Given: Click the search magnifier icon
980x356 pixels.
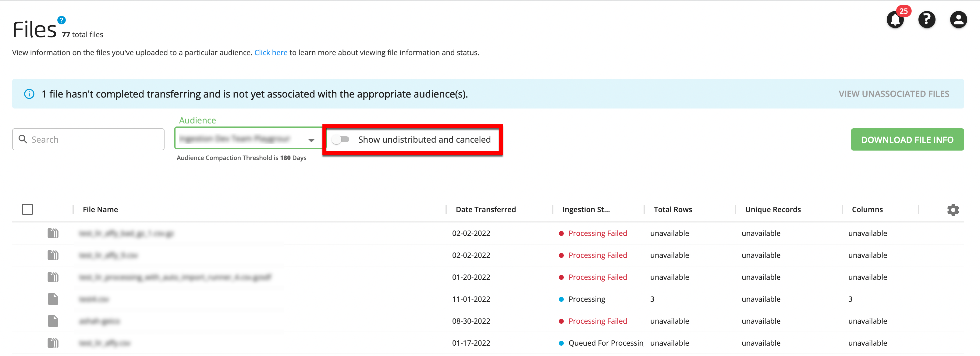Looking at the screenshot, I should pos(23,139).
